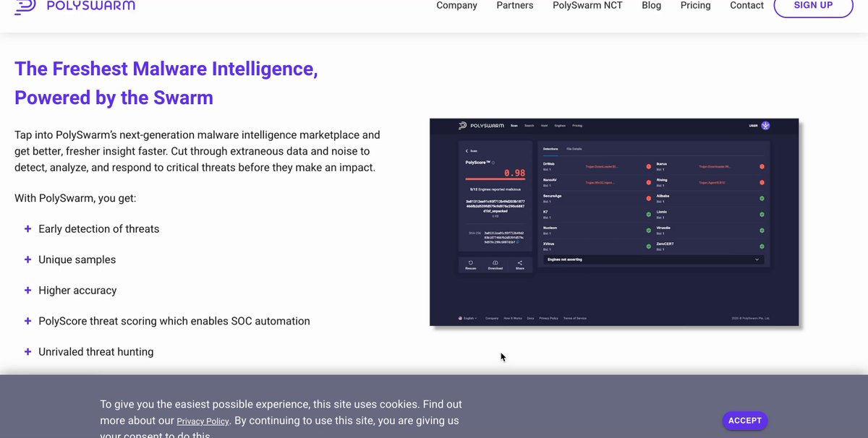Click the Lionic green check status icon
The width and height of the screenshot is (868, 438).
pos(762,214)
